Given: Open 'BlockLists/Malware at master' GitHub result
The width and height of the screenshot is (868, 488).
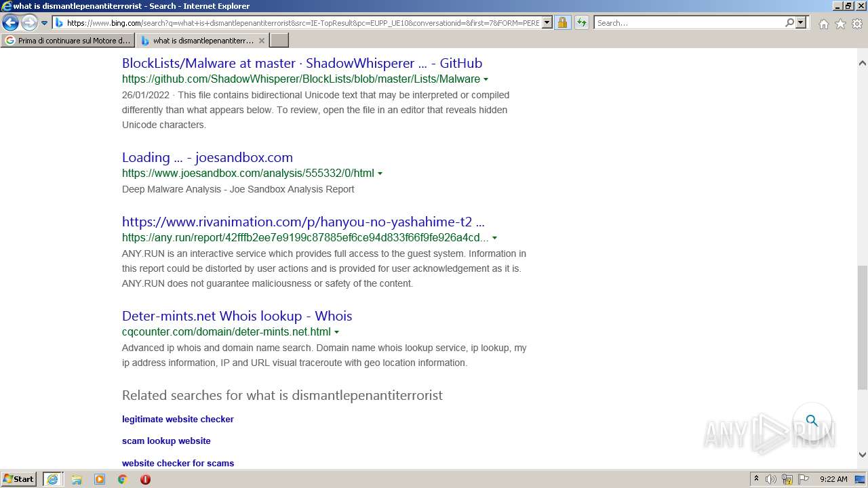Looking at the screenshot, I should (302, 63).
